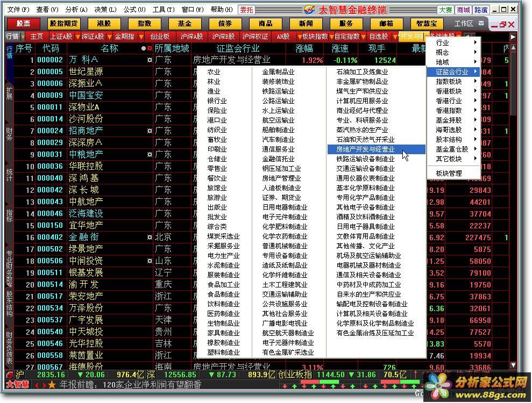Open the 大赛 link in title bar

[445, 10]
